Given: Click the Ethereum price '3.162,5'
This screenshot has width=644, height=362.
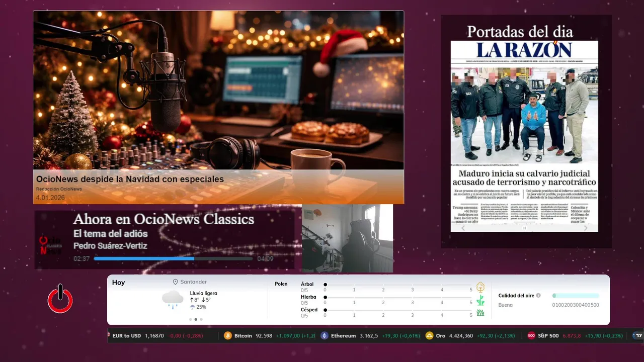Looking at the screenshot, I should [369, 335].
